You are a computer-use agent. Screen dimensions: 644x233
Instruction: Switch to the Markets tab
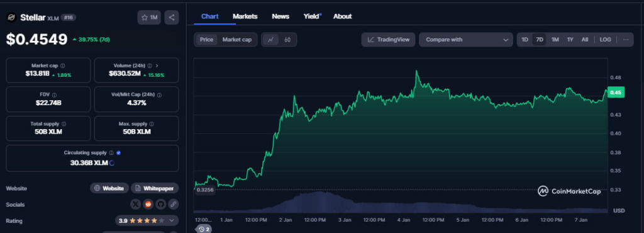click(245, 16)
